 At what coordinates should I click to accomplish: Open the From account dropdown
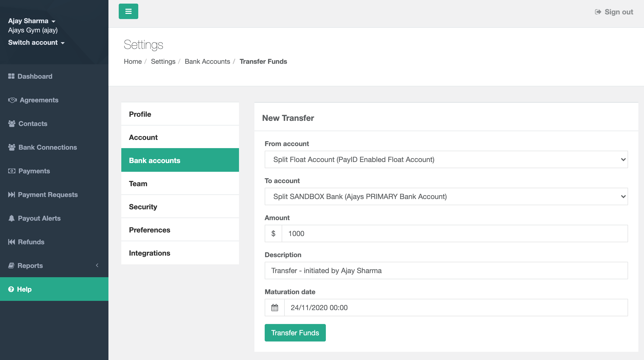[x=446, y=159]
